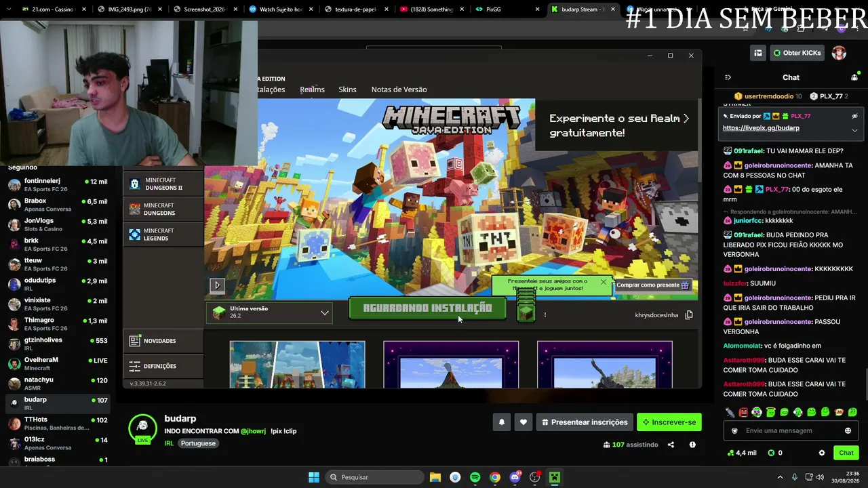Open Brabox channel in following list

point(58,205)
